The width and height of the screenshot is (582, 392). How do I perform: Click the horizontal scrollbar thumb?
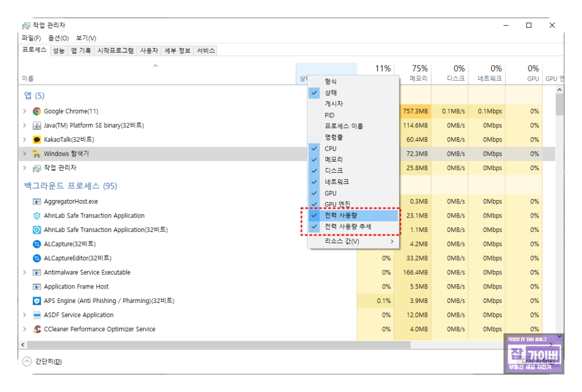(218, 345)
